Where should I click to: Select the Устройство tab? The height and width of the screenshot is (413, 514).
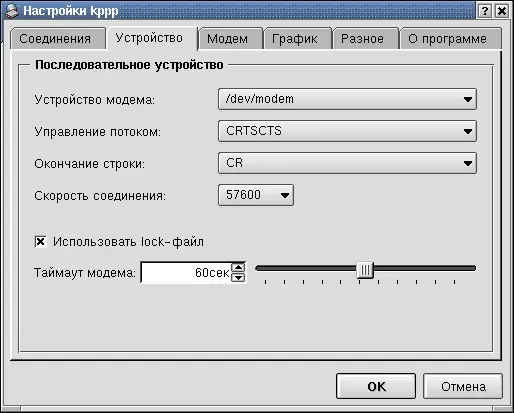[x=152, y=38]
